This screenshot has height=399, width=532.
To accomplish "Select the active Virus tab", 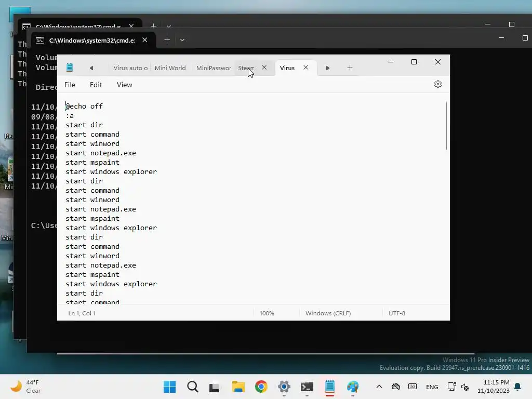I will coord(287,68).
